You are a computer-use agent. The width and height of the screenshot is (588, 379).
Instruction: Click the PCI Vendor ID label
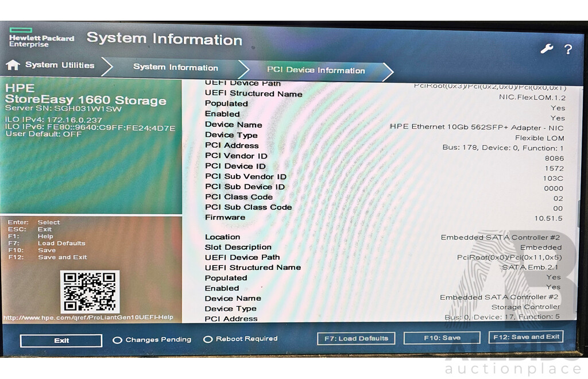click(x=236, y=156)
